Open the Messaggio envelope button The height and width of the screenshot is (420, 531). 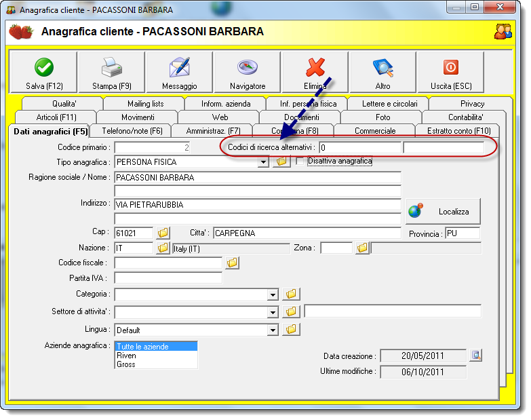coord(180,72)
